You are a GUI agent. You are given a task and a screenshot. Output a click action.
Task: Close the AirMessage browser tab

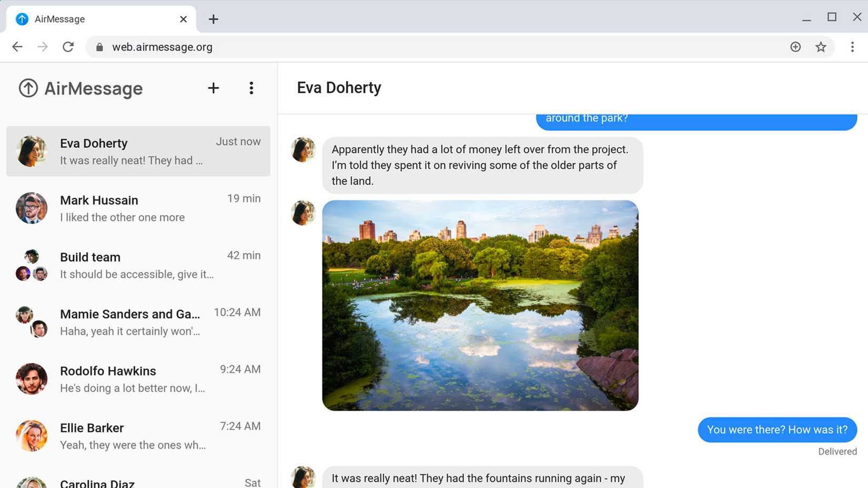183,19
